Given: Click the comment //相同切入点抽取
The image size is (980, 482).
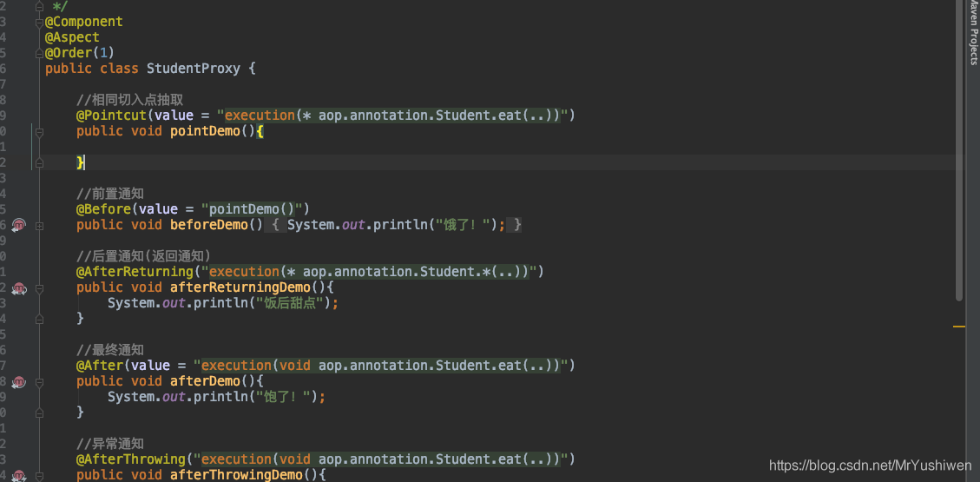Looking at the screenshot, I should tap(129, 100).
